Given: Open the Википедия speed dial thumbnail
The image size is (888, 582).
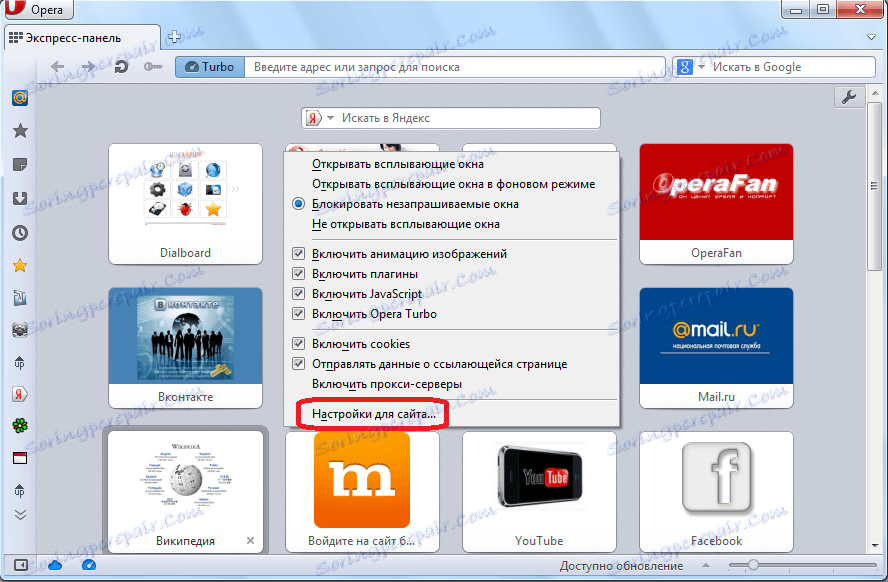Looking at the screenshot, I should tap(185, 491).
